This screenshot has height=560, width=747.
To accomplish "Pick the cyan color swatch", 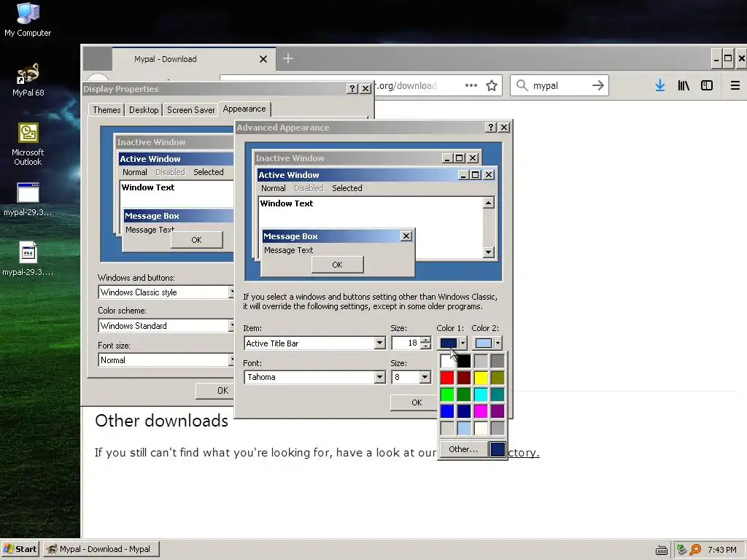I will (481, 394).
